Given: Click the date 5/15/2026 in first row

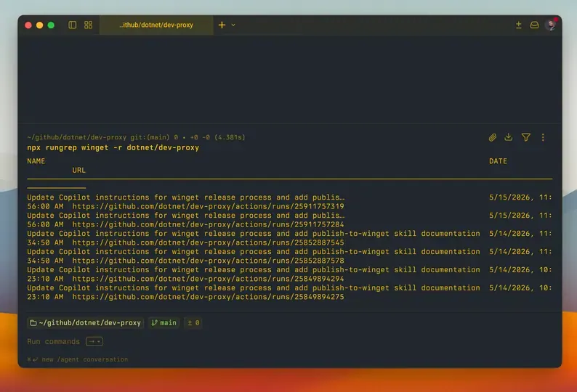Looking at the screenshot, I should (511, 197).
